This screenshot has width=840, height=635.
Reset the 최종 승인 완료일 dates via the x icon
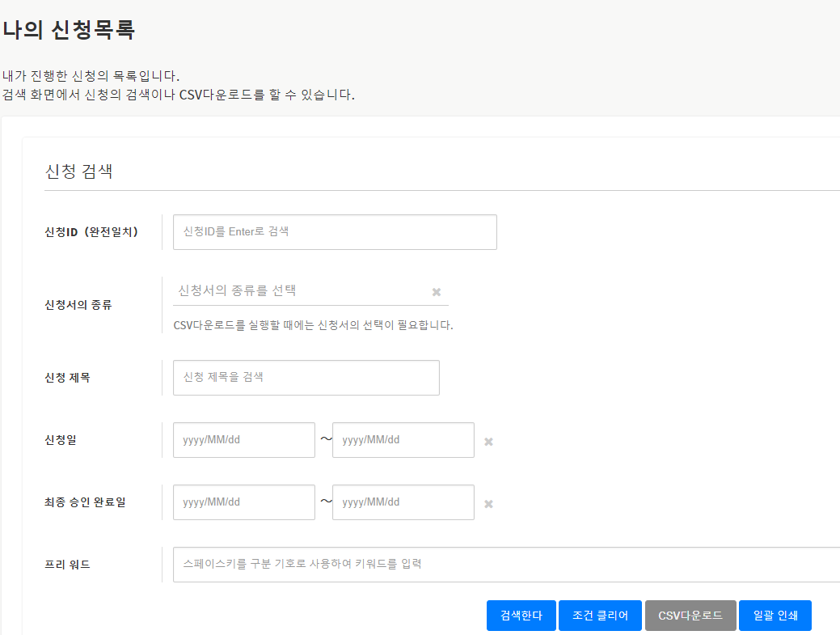pos(488,504)
